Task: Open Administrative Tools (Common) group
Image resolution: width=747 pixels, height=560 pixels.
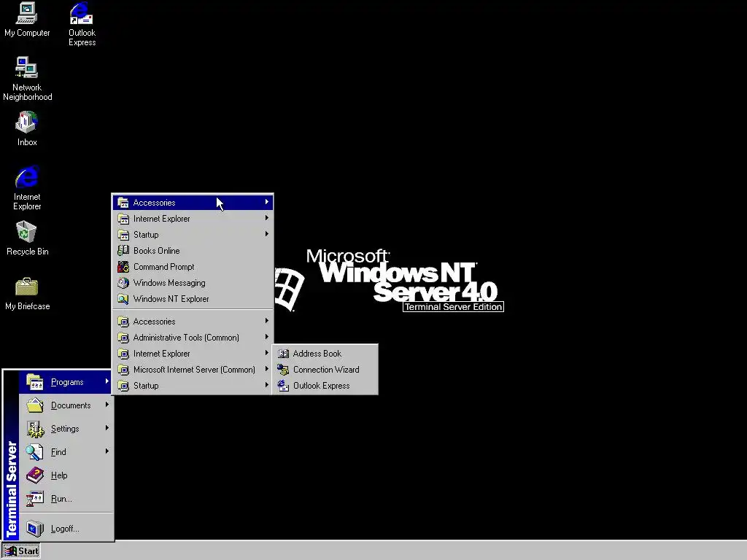Action: point(193,338)
